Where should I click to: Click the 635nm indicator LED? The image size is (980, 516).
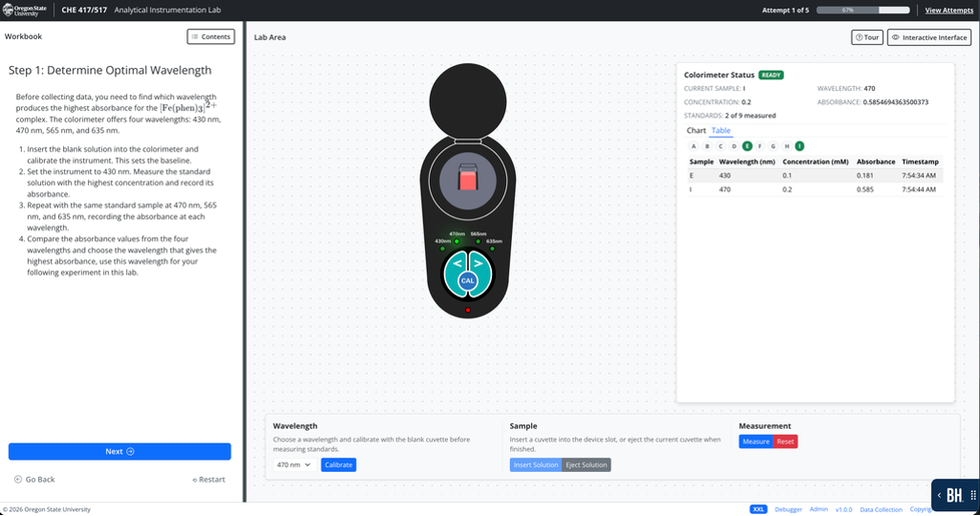click(x=493, y=249)
